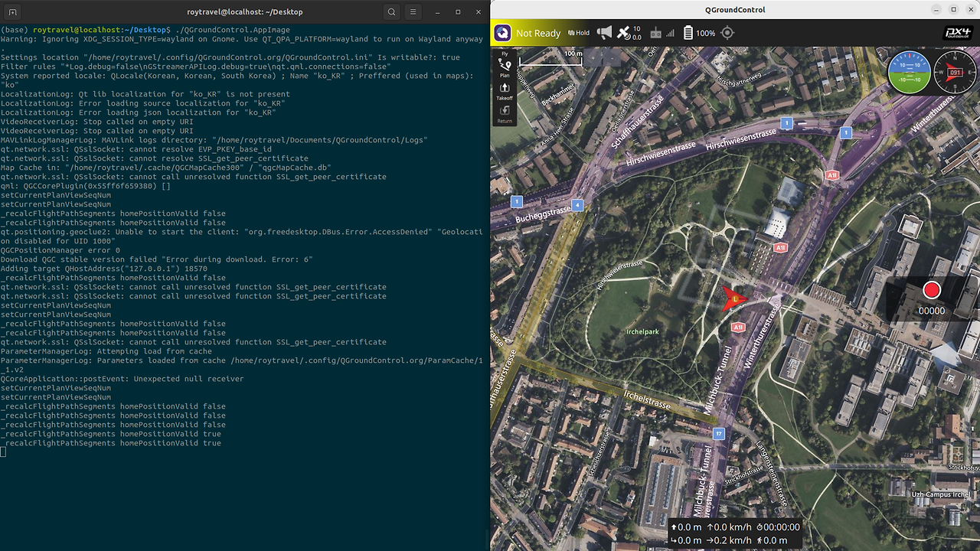Click route 17 marker on the map
The height and width of the screenshot is (551, 980).
click(718, 434)
